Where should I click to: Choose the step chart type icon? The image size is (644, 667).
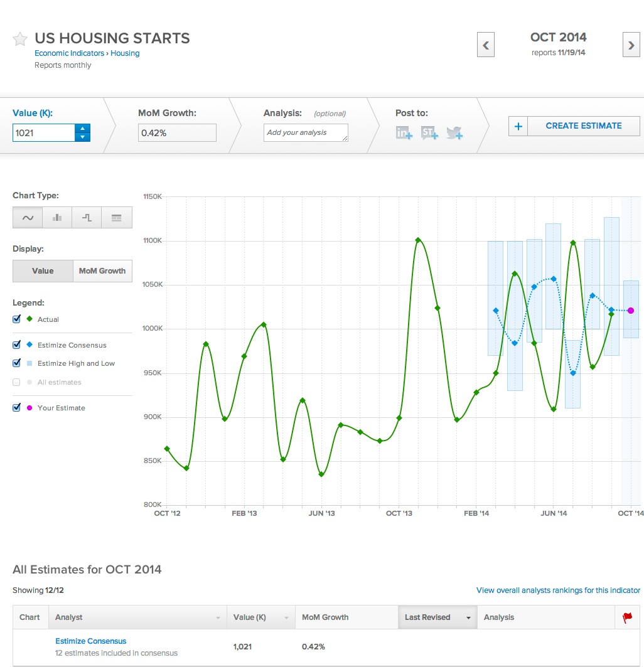click(x=86, y=217)
